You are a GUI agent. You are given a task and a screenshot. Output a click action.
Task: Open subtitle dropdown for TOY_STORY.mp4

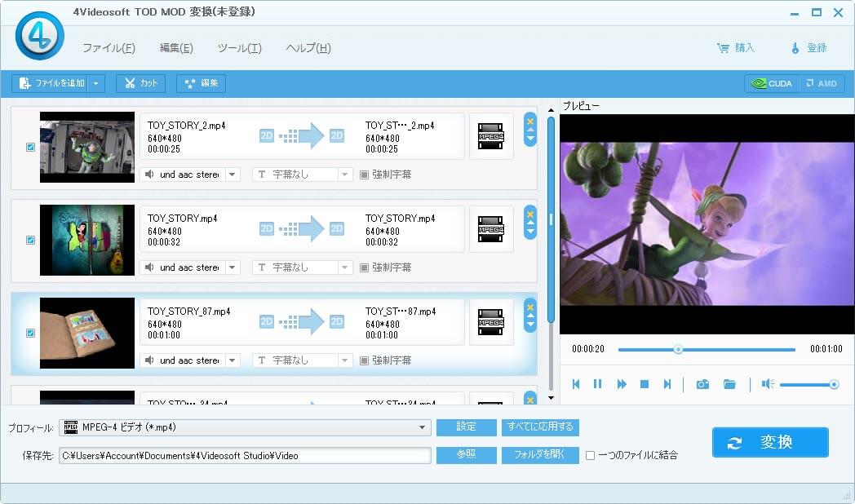344,267
